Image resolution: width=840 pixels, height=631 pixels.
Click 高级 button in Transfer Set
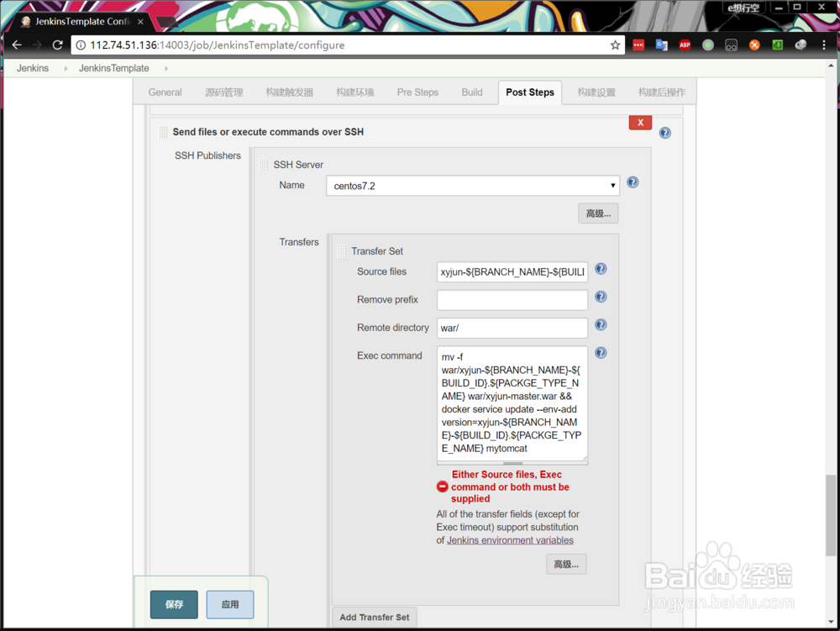tap(566, 564)
